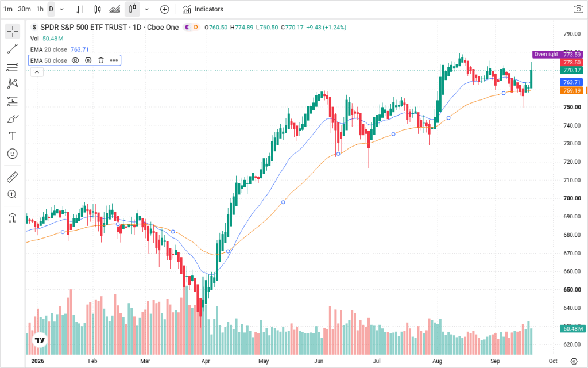Viewport: 588px width, 368px height.
Task: Activate the zoom in tool
Action: pyautogui.click(x=13, y=194)
